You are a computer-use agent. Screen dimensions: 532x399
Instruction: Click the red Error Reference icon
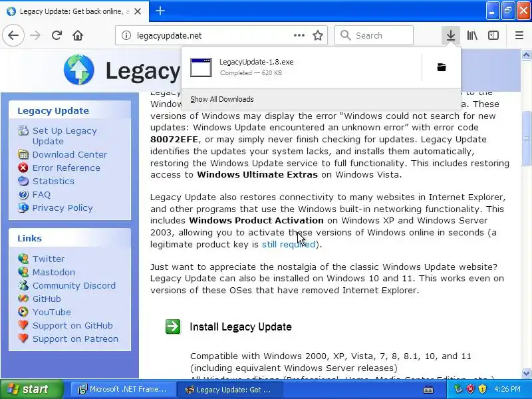23,168
